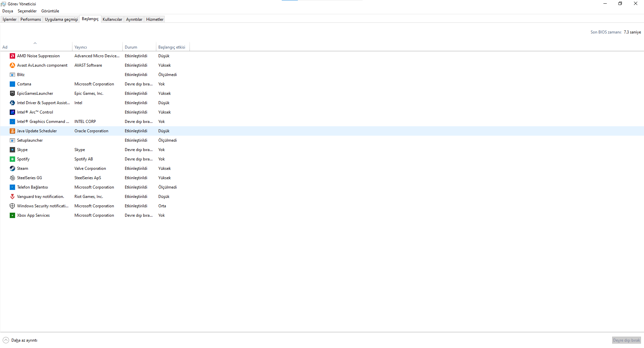Screen dimensions: 644x348
Task: Click the 'Orta' startup impact value
Action: [162, 206]
